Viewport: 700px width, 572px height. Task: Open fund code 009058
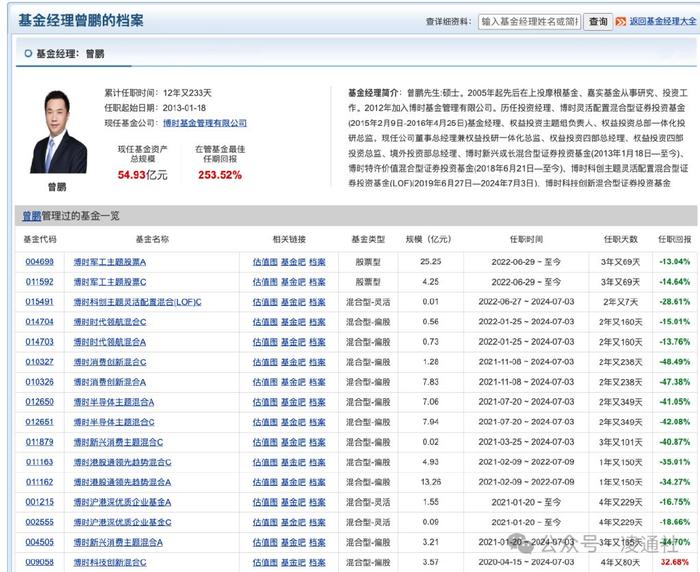tap(39, 562)
